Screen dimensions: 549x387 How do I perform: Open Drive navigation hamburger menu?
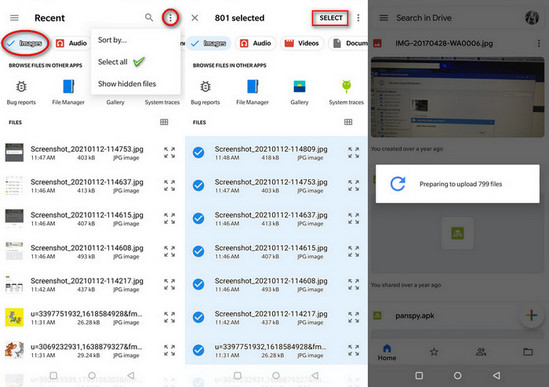384,18
